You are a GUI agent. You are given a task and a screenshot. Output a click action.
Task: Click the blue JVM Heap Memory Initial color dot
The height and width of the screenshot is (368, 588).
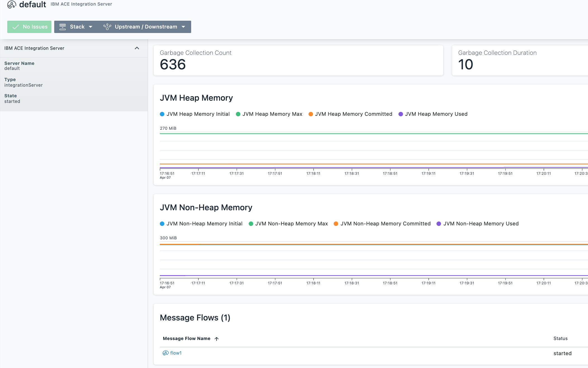coord(162,114)
